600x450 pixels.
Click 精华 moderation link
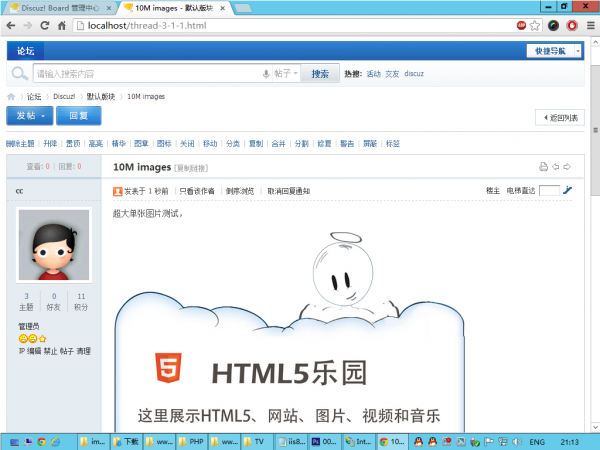(119, 144)
